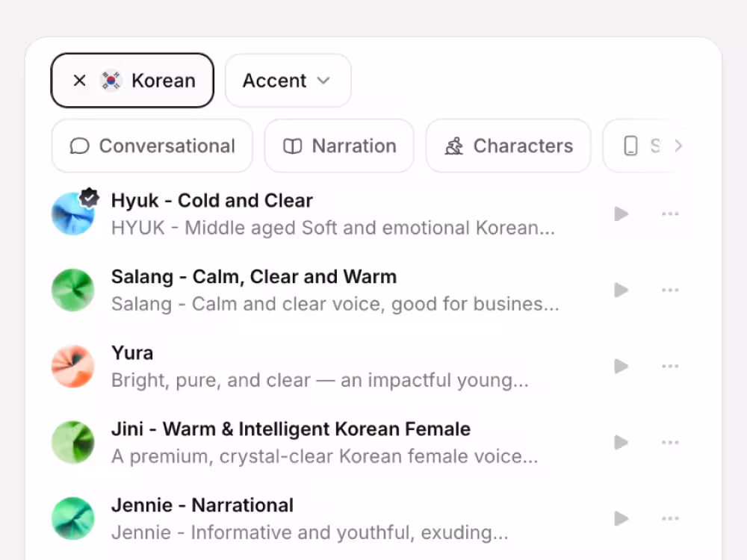Open more options for Yura voice
The height and width of the screenshot is (560, 747).
[x=670, y=366]
